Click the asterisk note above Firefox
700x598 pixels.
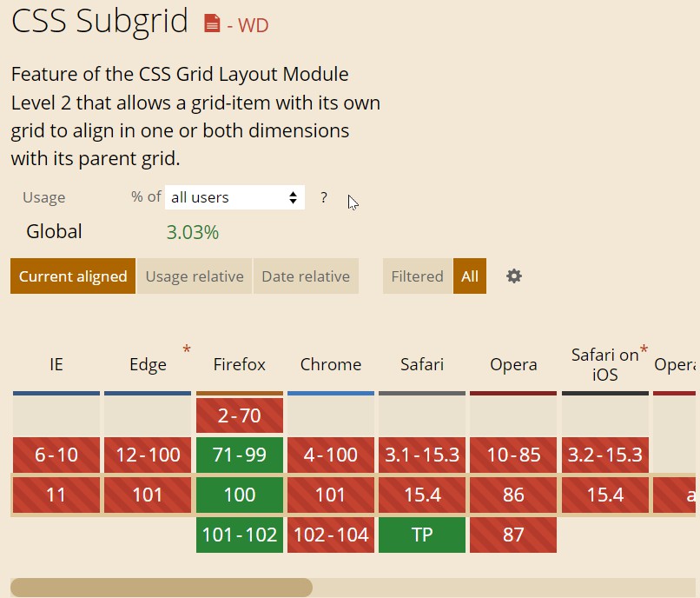coord(187,349)
